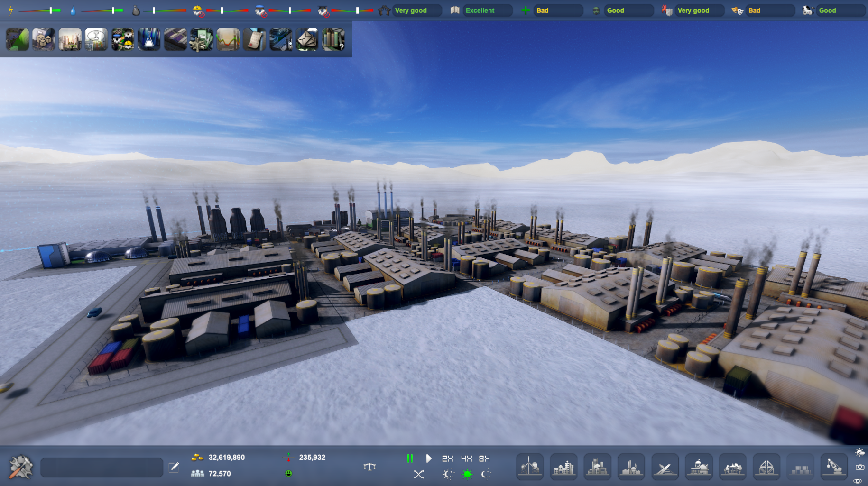
Task: Click the balance scales icon
Action: (369, 467)
